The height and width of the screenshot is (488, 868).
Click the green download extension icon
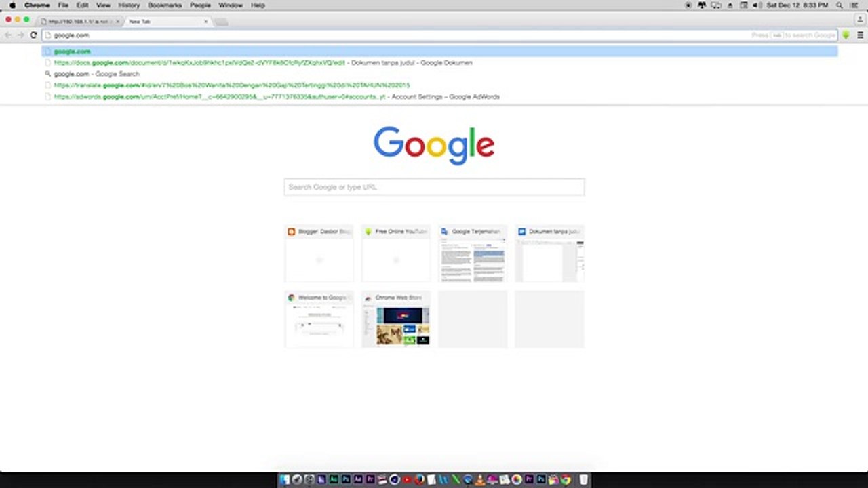pos(846,35)
